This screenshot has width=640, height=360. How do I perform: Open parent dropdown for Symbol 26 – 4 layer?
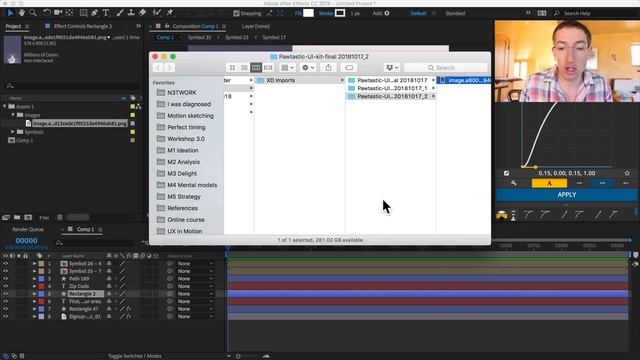click(195, 264)
